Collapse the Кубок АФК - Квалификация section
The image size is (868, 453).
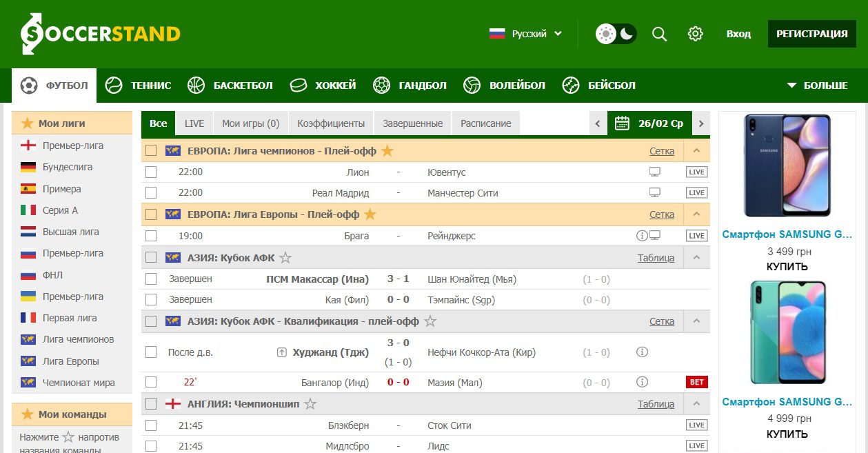(x=696, y=321)
